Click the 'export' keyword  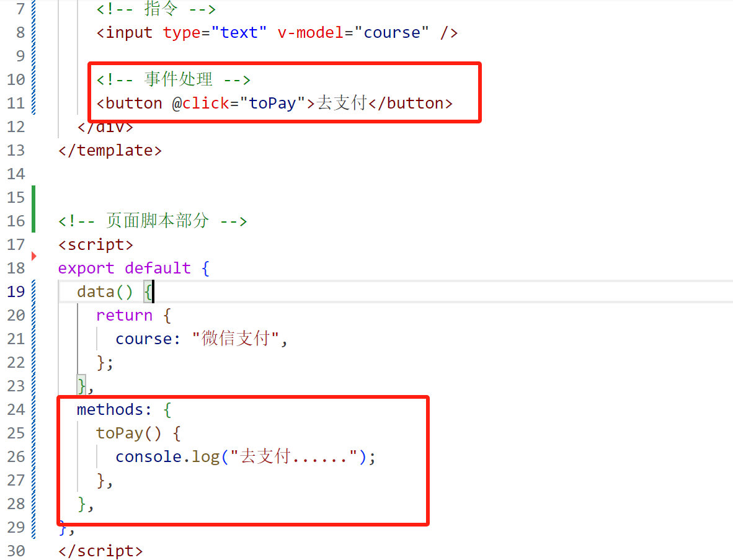point(86,269)
